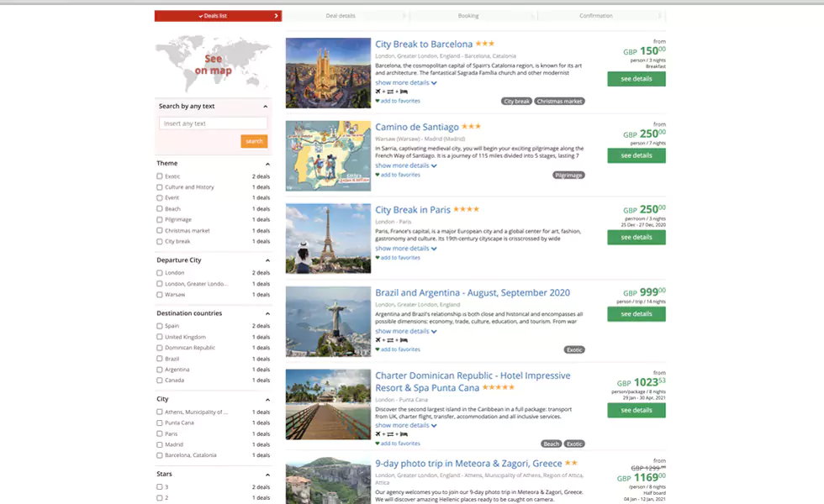Click the Pilgrimage tag on Camino de Santiago
This screenshot has width=824, height=504.
point(568,176)
